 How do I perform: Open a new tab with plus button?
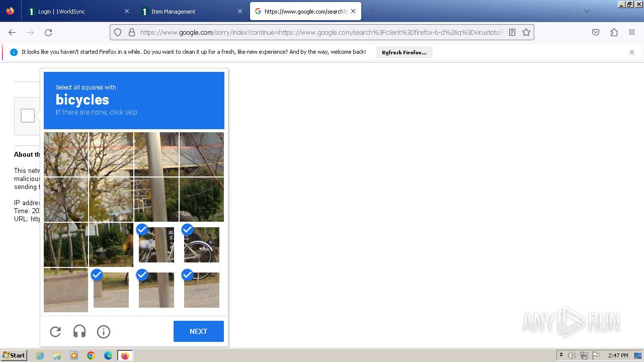coord(372,11)
